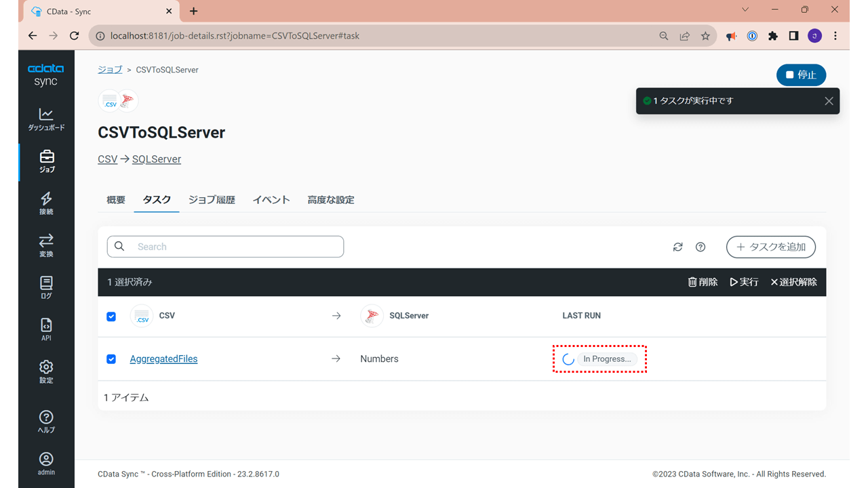
Task: Click the CSV source icon in table header
Action: point(142,316)
